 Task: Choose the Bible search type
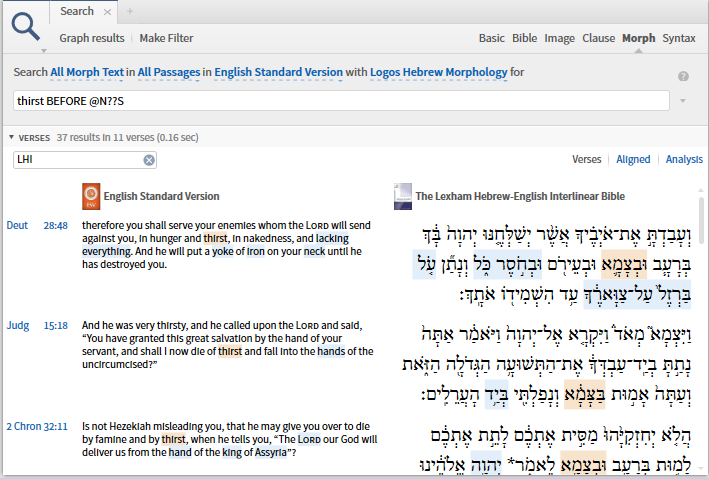click(524, 39)
